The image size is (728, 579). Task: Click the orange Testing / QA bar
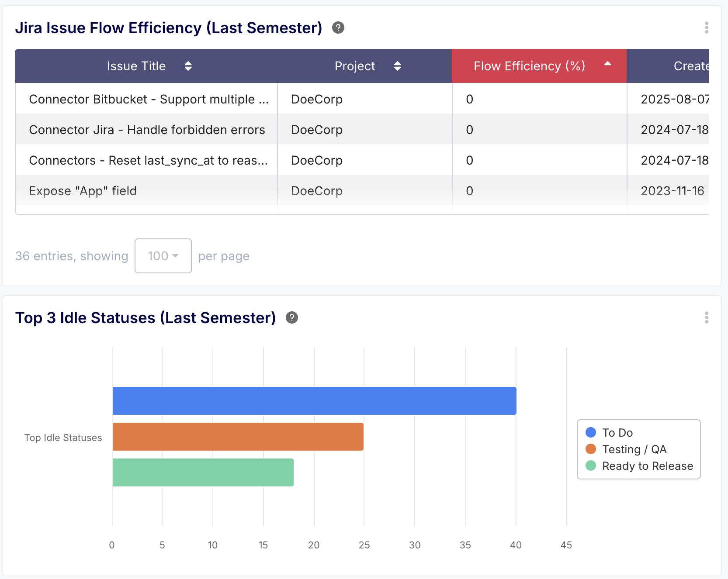pyautogui.click(x=238, y=436)
